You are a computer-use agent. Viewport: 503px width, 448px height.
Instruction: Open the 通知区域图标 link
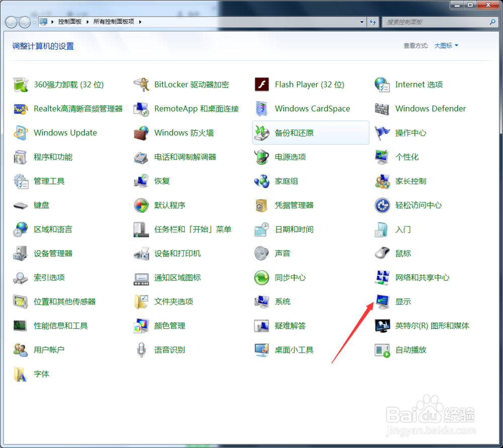(178, 278)
